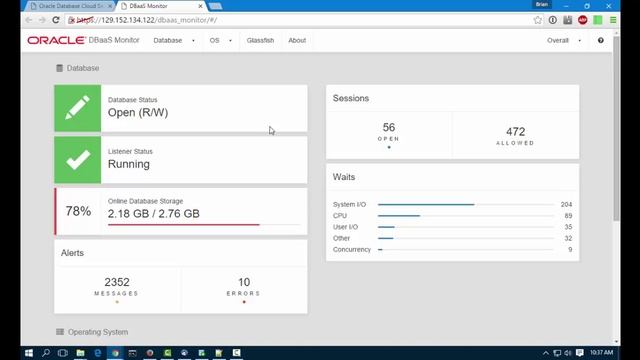Click the volume speaker tray icon
The width and height of the screenshot is (640, 360).
[568, 353]
